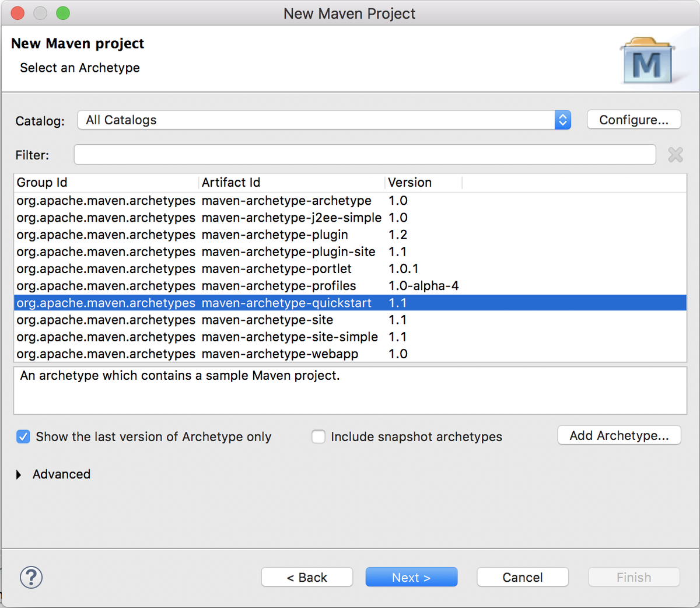
Task: Select the maven-archetype-j2ee-simple row
Action: point(350,218)
